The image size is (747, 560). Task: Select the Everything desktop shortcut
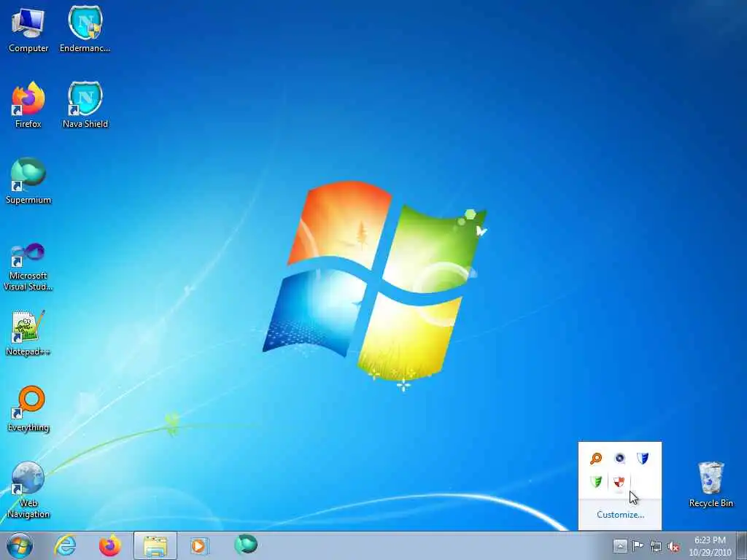point(28,408)
